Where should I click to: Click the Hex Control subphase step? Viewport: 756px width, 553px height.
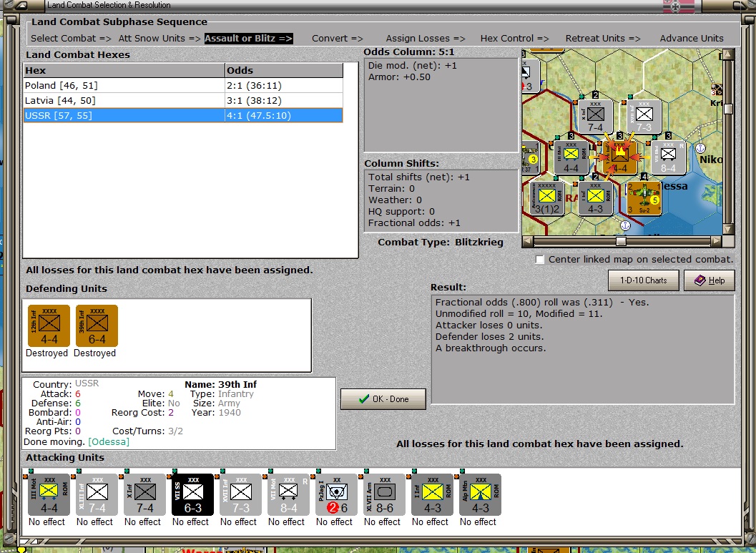pos(514,39)
